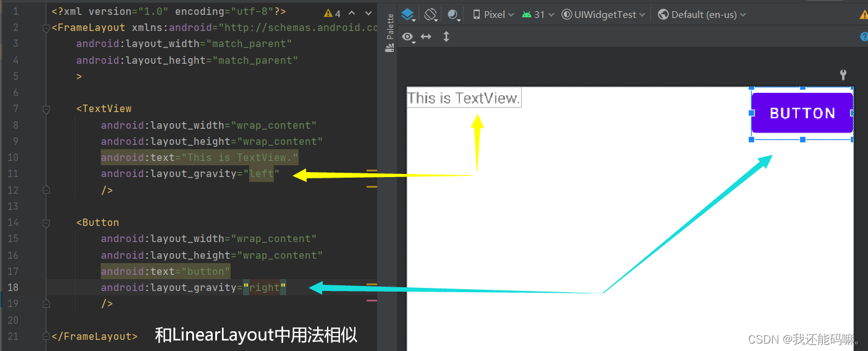Click the closing > bracket on line 5
Image resolution: width=868 pixels, height=351 pixels.
(x=79, y=77)
